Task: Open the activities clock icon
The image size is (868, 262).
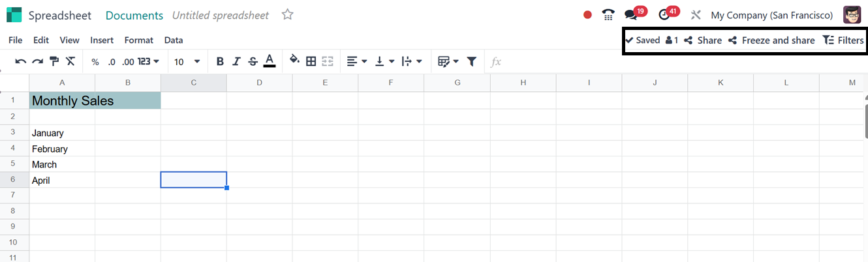Action: tap(664, 15)
